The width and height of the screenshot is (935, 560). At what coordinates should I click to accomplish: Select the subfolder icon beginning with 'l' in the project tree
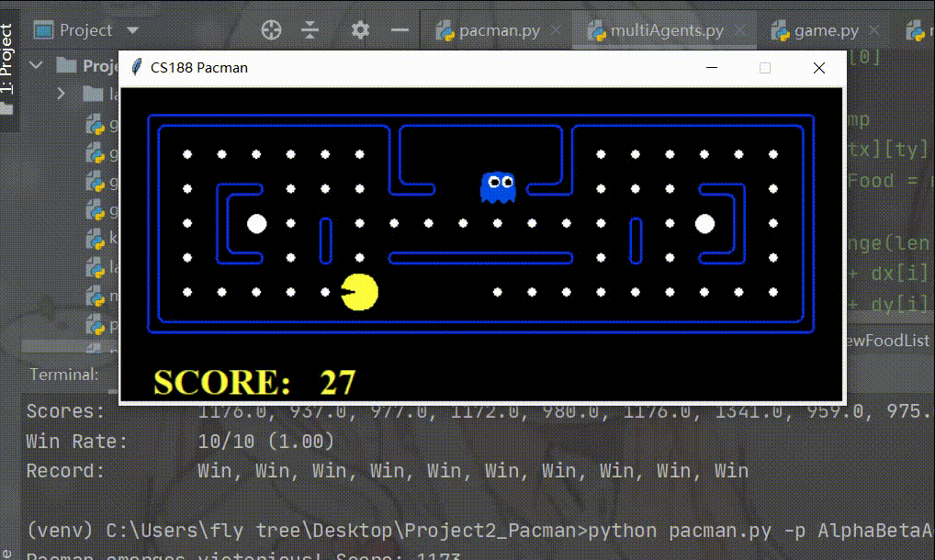click(x=93, y=94)
